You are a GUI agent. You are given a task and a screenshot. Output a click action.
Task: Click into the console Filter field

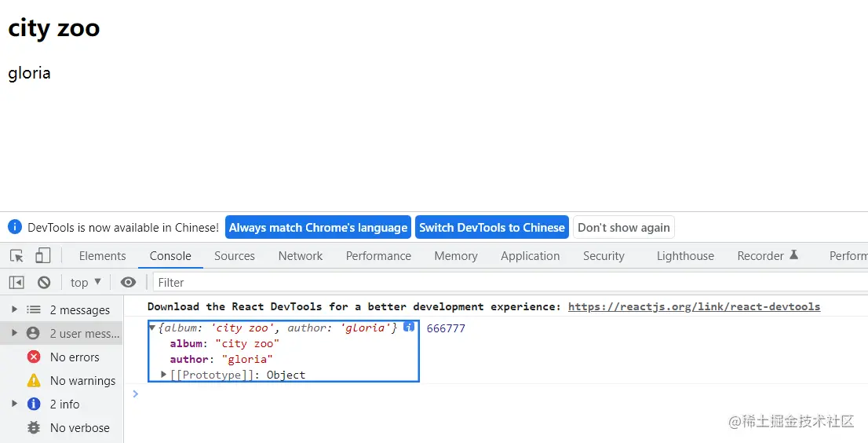[509, 283]
